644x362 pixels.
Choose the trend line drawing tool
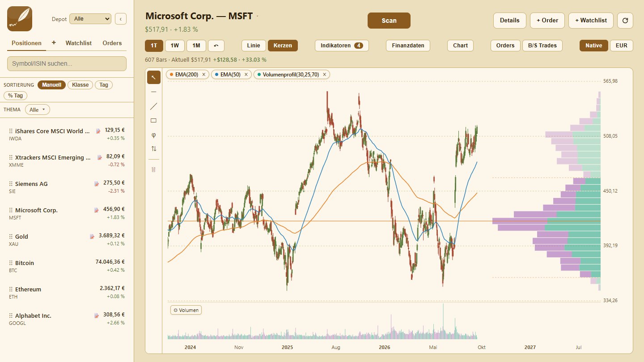click(x=154, y=106)
